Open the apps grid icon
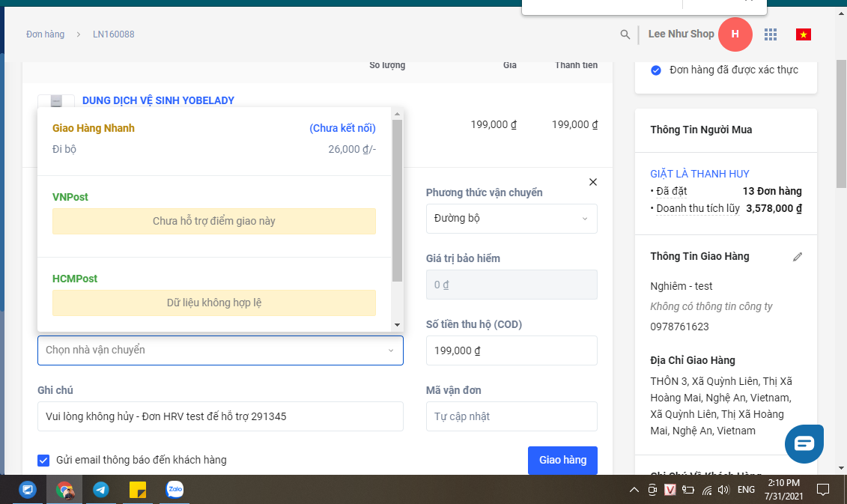Image resolution: width=847 pixels, height=504 pixels. click(771, 34)
